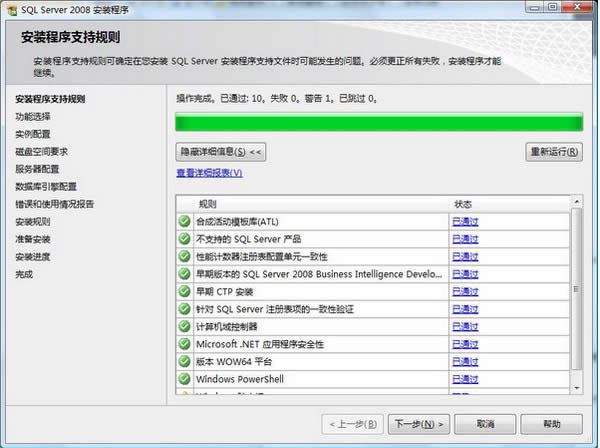The image size is (600, 448).
Task: Select 实例配置 step in sidebar
Action: [x=33, y=134]
